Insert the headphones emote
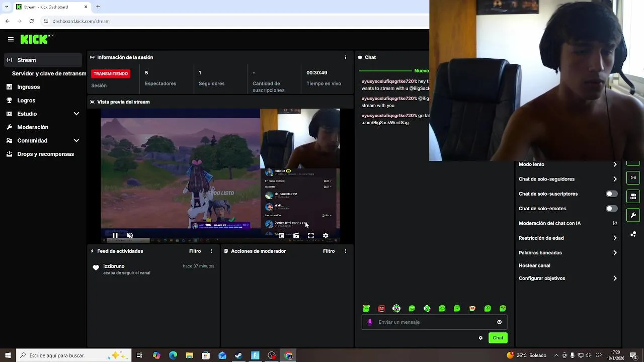The height and width of the screenshot is (362, 644). [396, 308]
